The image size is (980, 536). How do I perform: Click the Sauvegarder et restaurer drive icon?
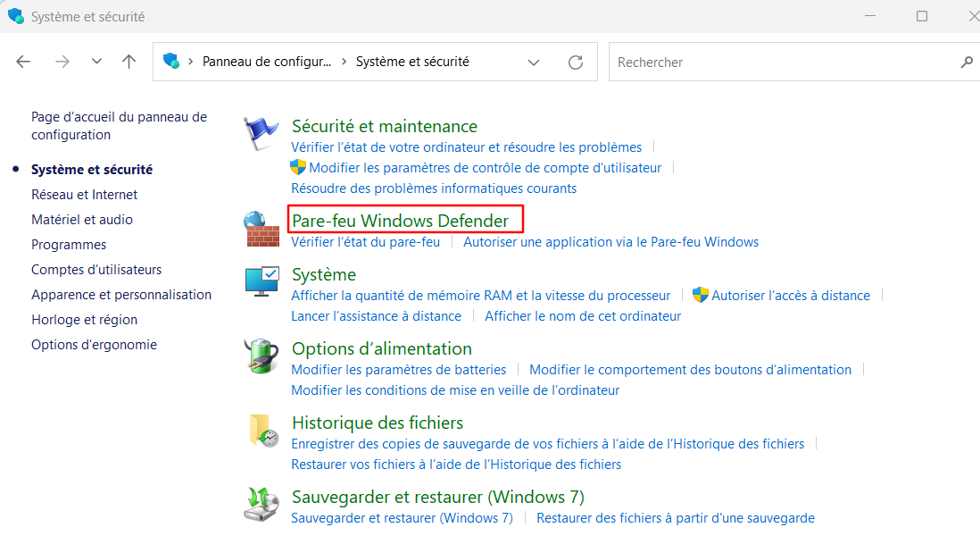click(261, 504)
